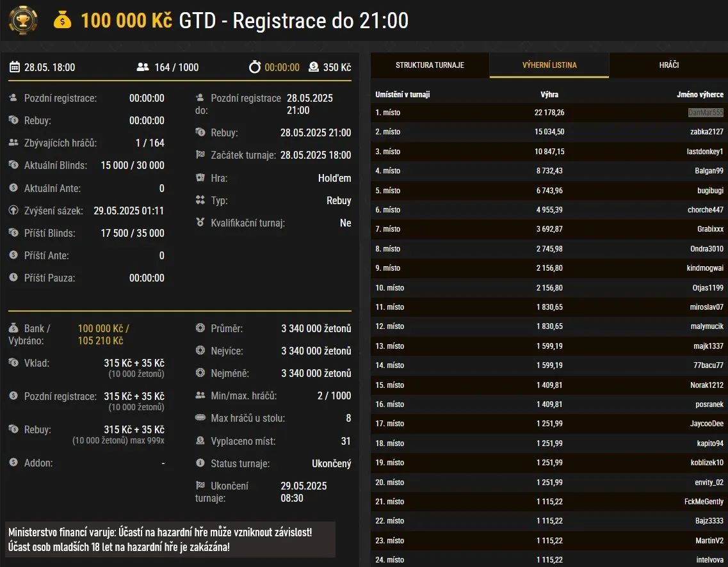
Task: Select the 10. místo row for Otjas1199
Action: (x=549, y=288)
